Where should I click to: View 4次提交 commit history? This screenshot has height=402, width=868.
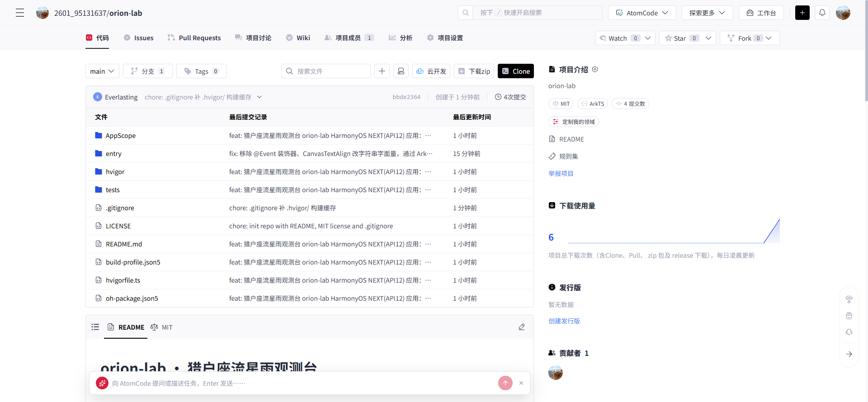point(510,97)
